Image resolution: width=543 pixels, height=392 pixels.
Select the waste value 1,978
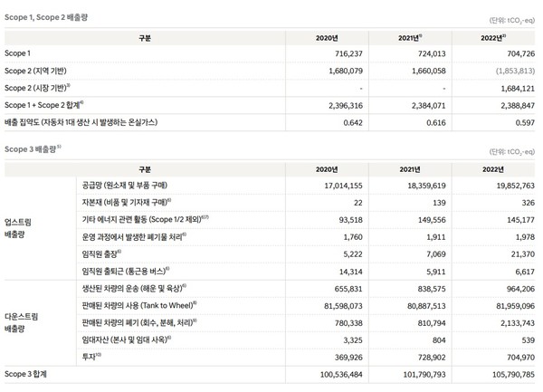pos(525,237)
